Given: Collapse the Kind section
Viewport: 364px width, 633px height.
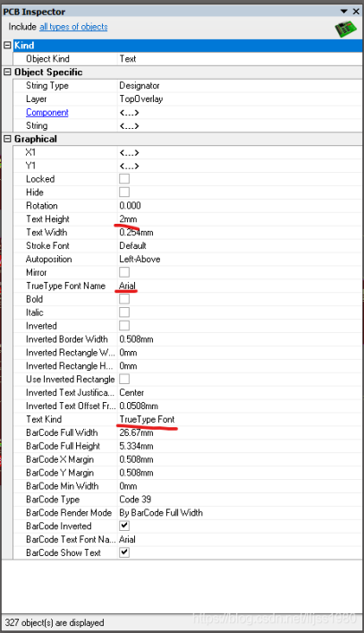Looking at the screenshot, I should click(x=7, y=45).
